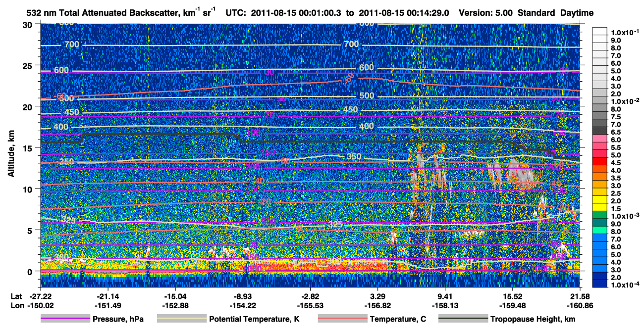Click the 'Lon' row label
644x330 pixels.
[x=16, y=305]
